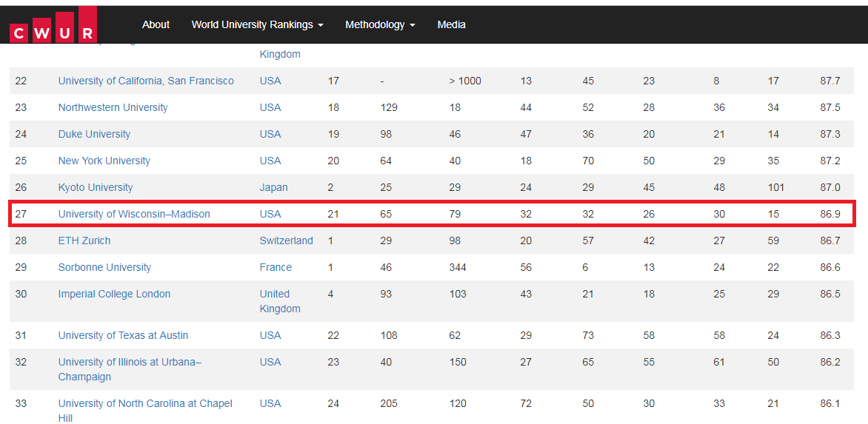Click USA in New York University row

tap(270, 161)
